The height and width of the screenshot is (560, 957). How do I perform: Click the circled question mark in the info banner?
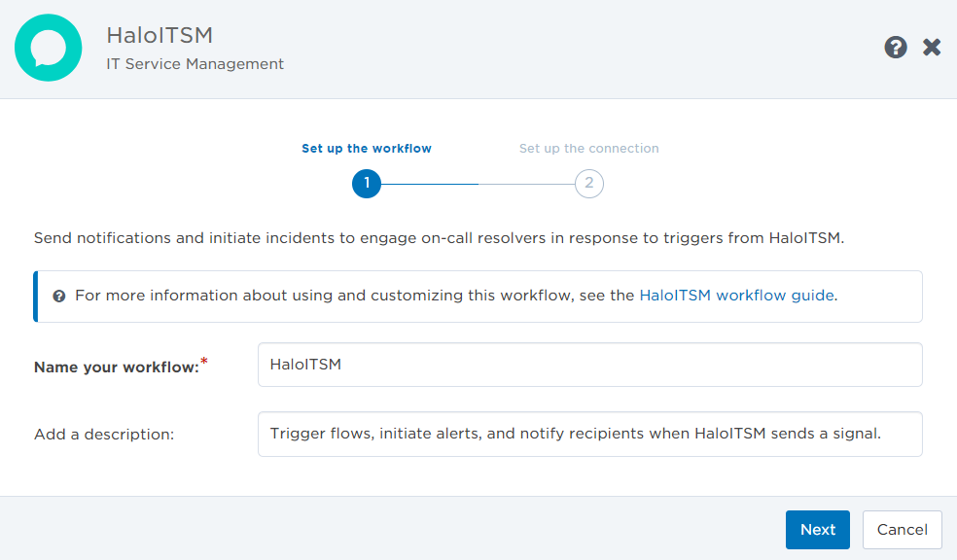(x=58, y=296)
